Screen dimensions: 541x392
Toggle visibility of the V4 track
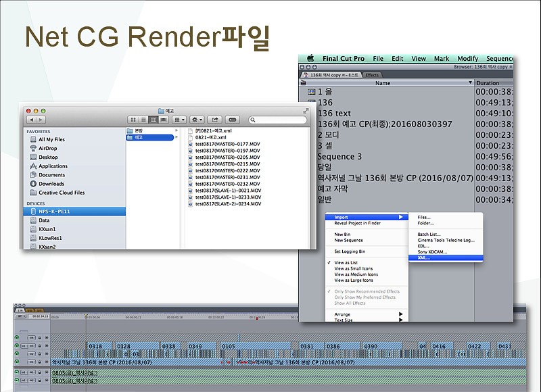(17, 338)
